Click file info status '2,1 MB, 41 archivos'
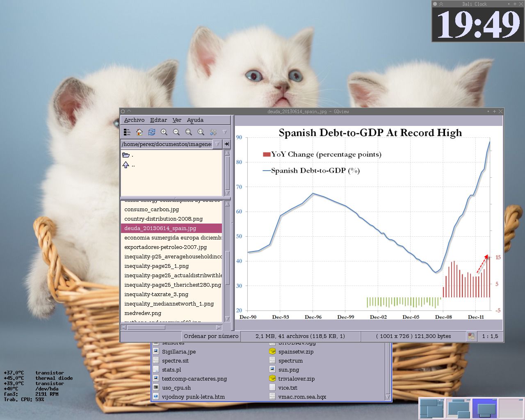Screen dimensions: 525x420 point(300,336)
